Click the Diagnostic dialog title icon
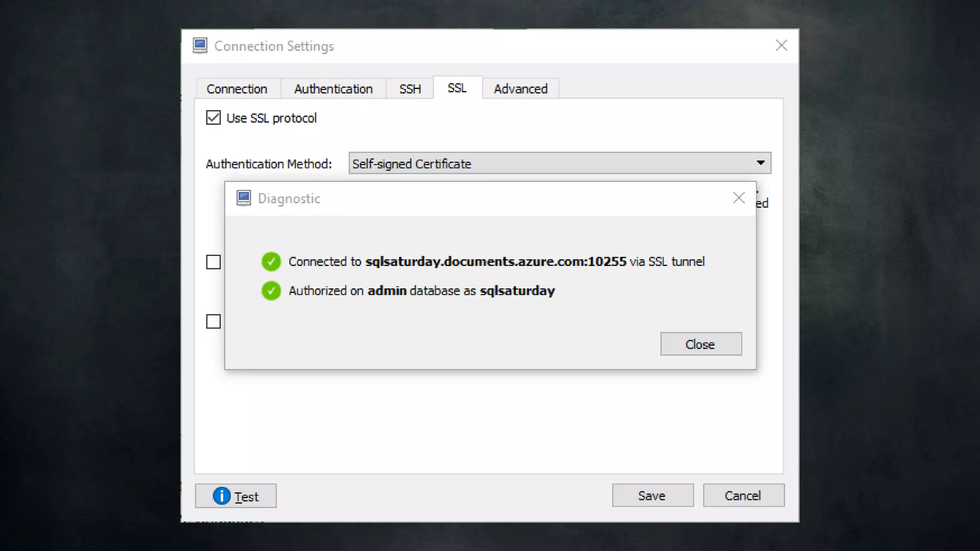Viewport: 980px width, 551px height. [x=244, y=198]
